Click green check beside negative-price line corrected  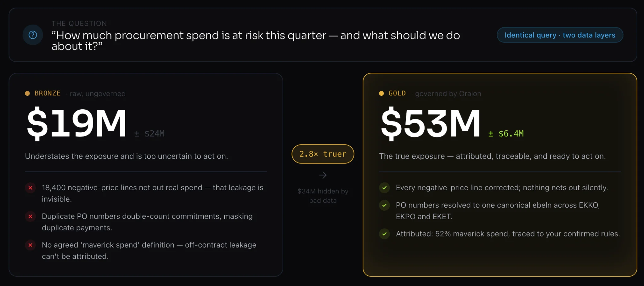tap(384, 188)
